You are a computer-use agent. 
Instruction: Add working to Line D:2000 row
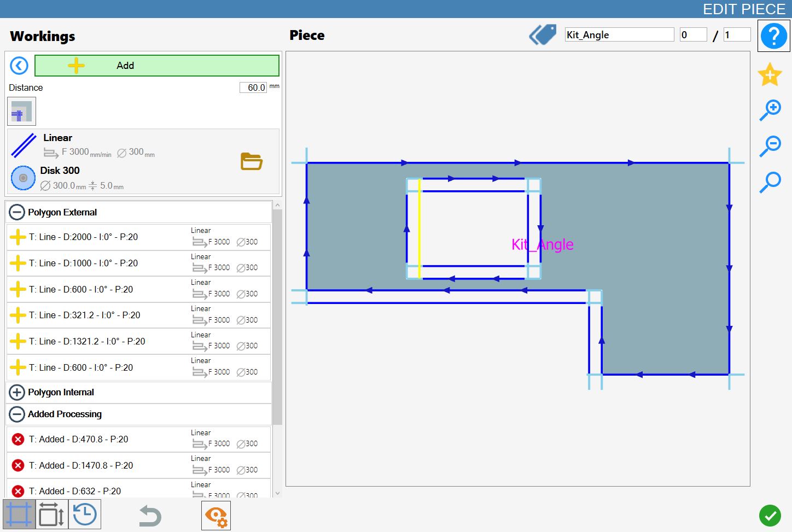pos(18,237)
